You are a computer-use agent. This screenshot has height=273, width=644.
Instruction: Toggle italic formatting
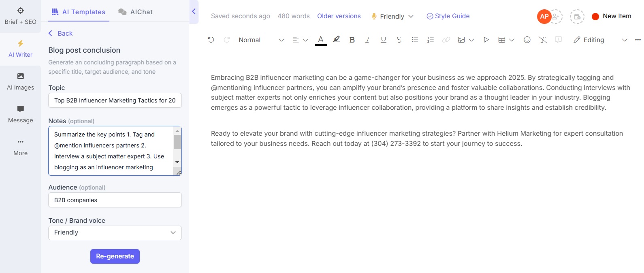pyautogui.click(x=368, y=40)
